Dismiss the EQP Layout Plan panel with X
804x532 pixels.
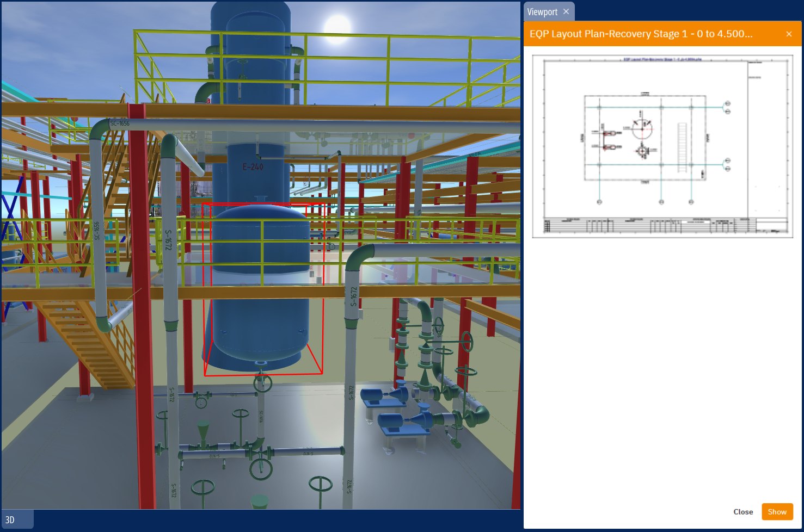pyautogui.click(x=789, y=34)
